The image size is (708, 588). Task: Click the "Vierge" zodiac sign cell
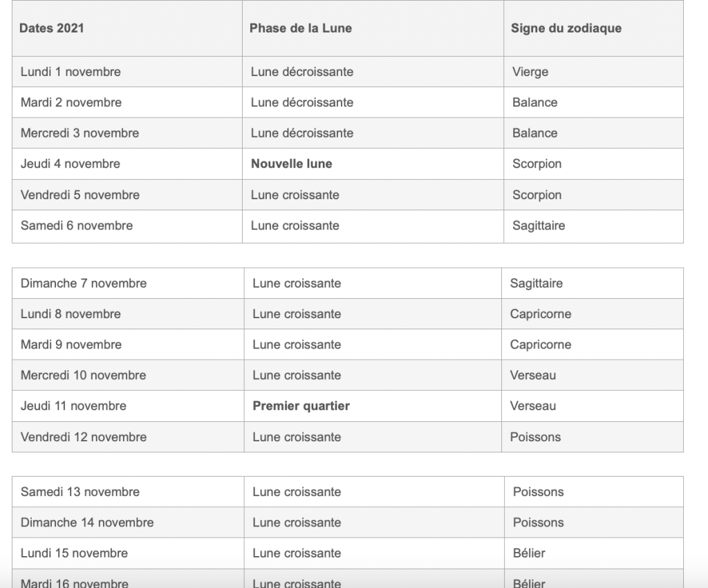(531, 72)
